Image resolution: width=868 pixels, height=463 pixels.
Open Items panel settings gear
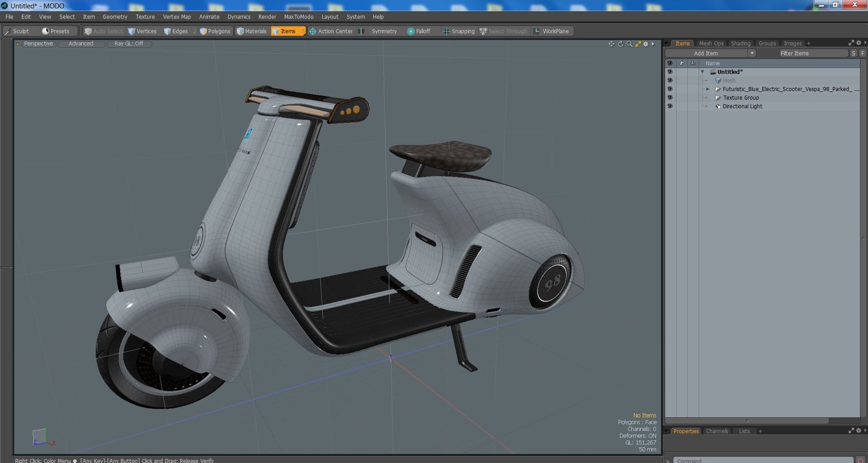coord(859,43)
